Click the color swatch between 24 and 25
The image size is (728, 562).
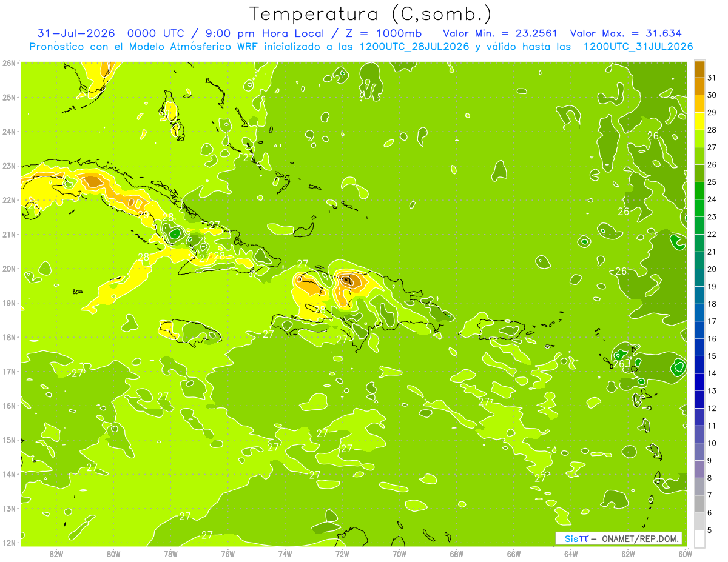click(x=699, y=191)
